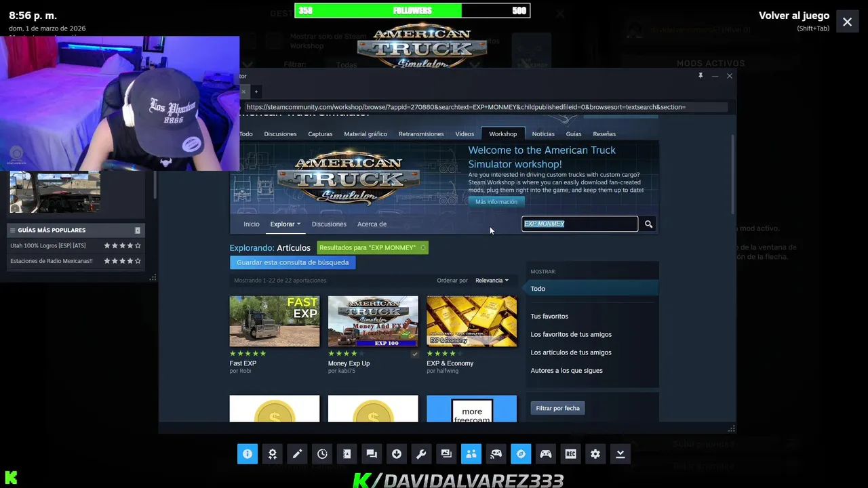This screenshot has width=868, height=488.
Task: Pin the overlay browser window
Action: tap(701, 76)
